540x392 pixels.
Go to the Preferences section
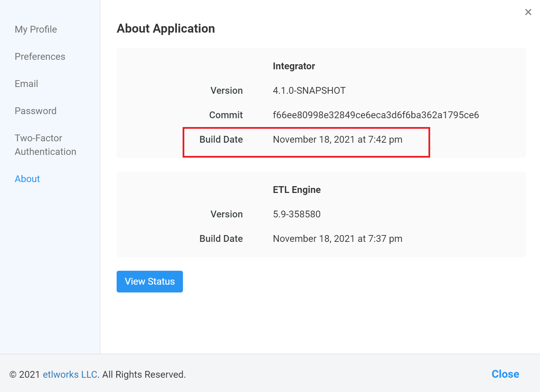40,57
